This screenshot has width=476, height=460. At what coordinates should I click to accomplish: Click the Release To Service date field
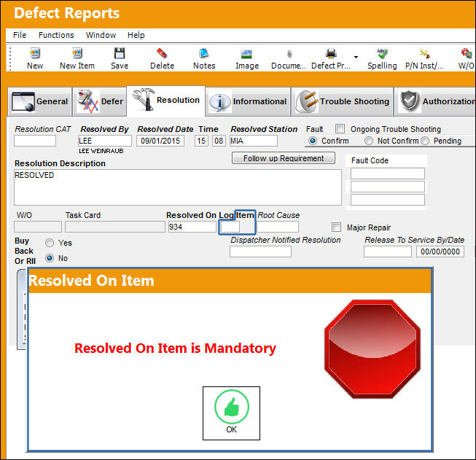tap(440, 252)
